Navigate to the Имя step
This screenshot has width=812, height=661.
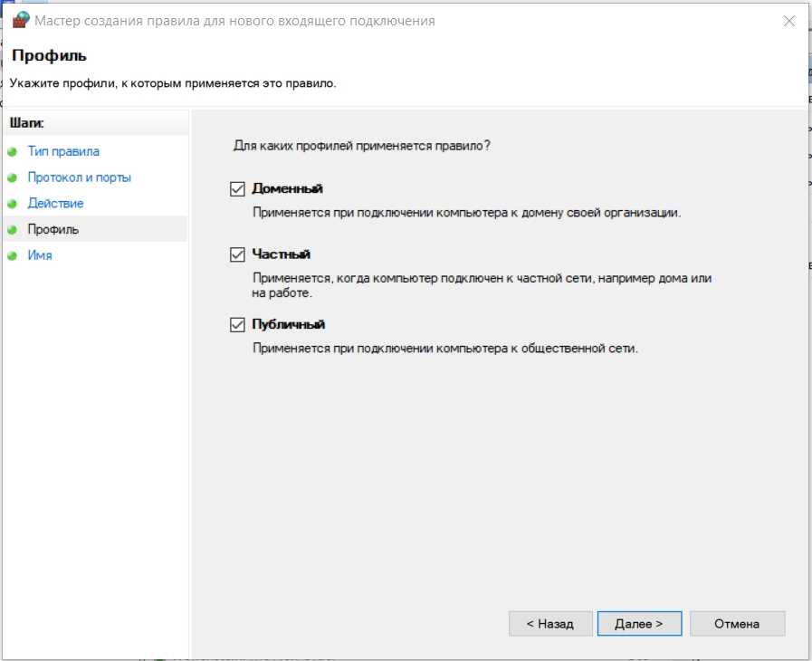(x=40, y=255)
